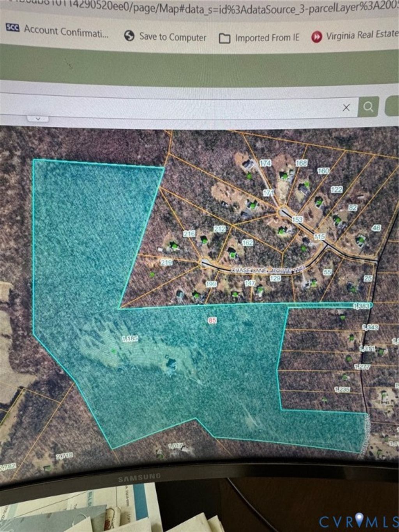Open the SCC Account Confirmation bookmark
The width and height of the screenshot is (399, 532).
[58, 31]
